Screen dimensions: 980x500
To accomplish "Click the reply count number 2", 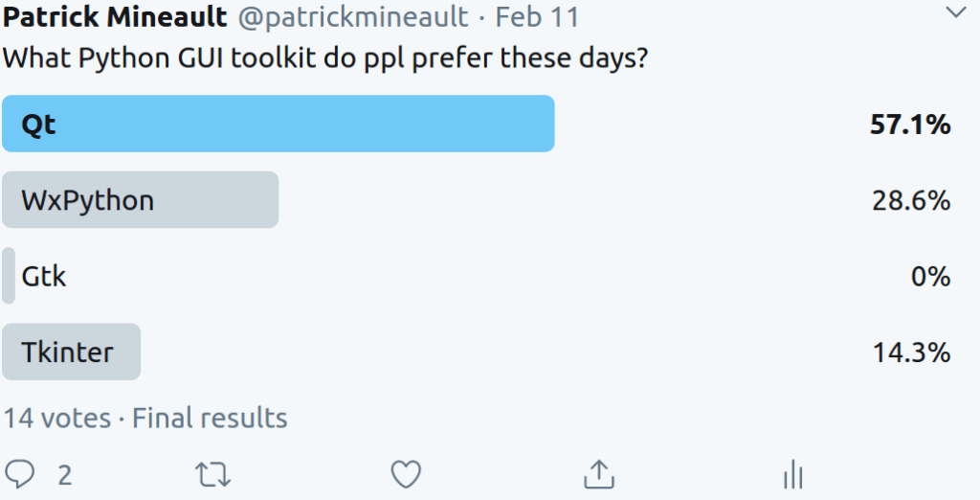I will 65,475.
